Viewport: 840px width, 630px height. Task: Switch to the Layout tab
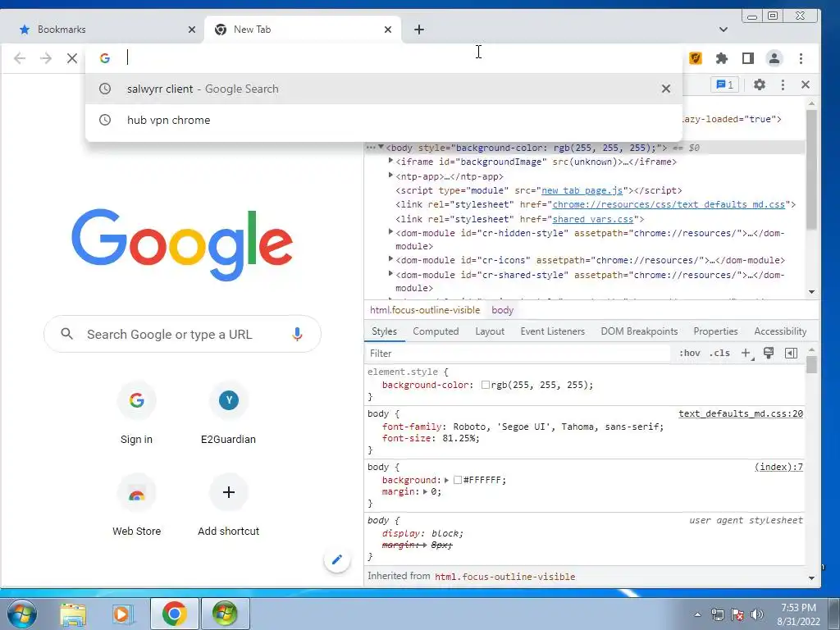[490, 331]
